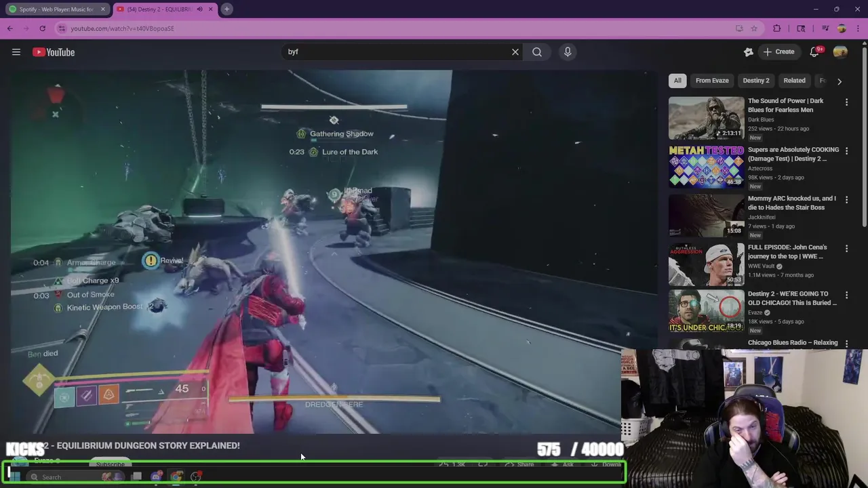This screenshot has height=488, width=868.
Task: Open the Chrome extensions puzzle menu
Action: point(777,28)
